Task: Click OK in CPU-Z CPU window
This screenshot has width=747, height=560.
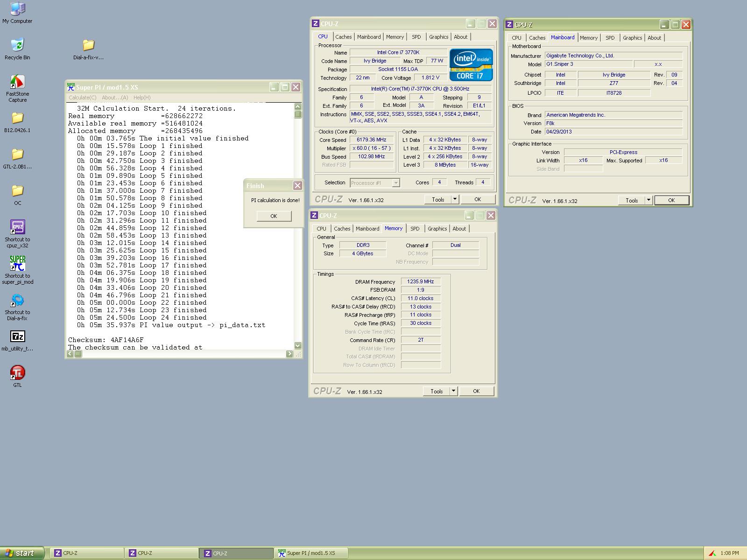Action: click(x=478, y=199)
